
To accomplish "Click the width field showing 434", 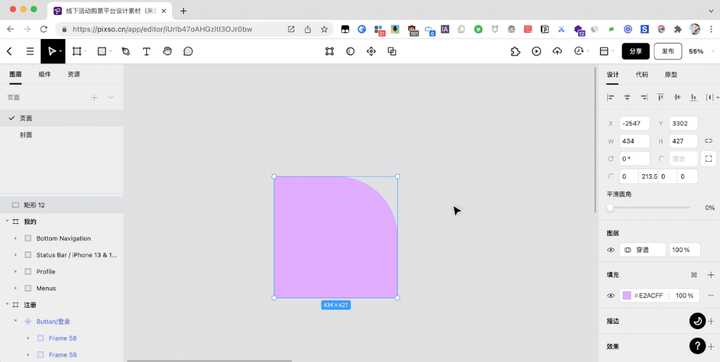I will [634, 141].
